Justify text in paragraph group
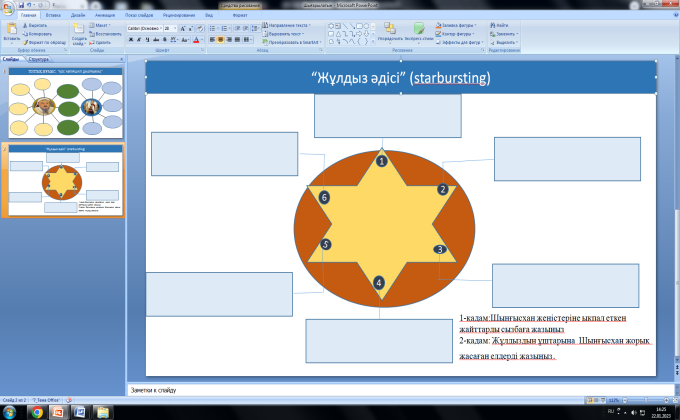Image resolution: width=680 pixels, height=420 pixels. tap(237, 40)
